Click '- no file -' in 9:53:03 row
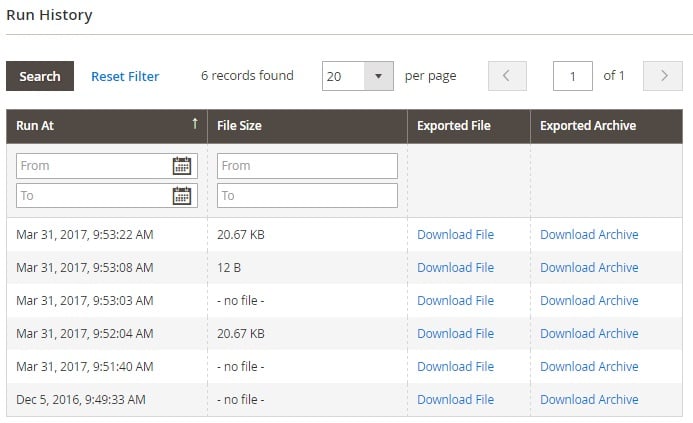This screenshot has width=693, height=423. tap(240, 301)
